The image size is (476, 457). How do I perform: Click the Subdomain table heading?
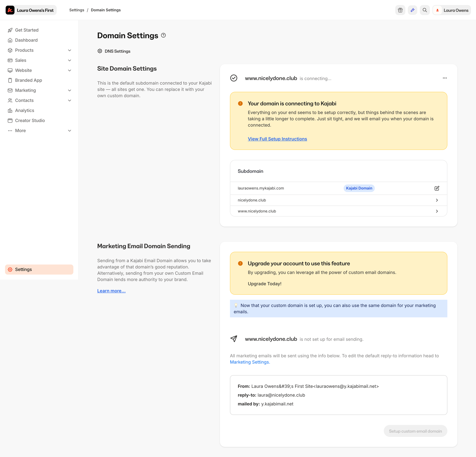pos(250,171)
